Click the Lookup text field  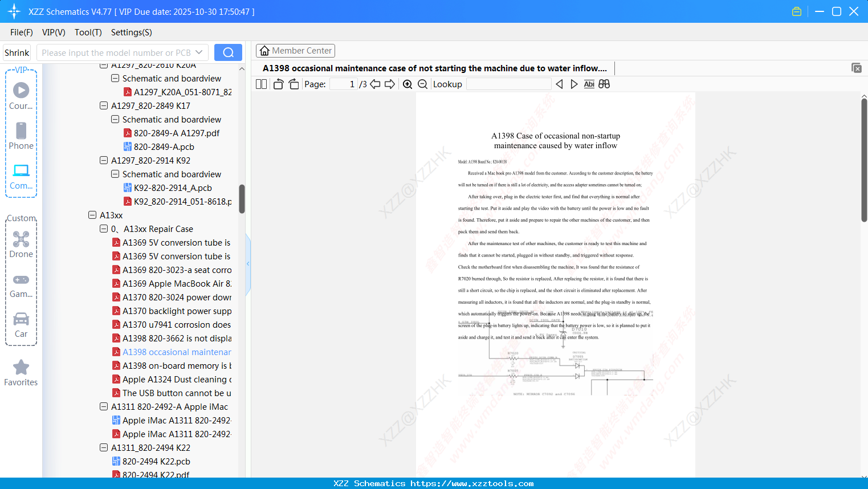click(509, 84)
